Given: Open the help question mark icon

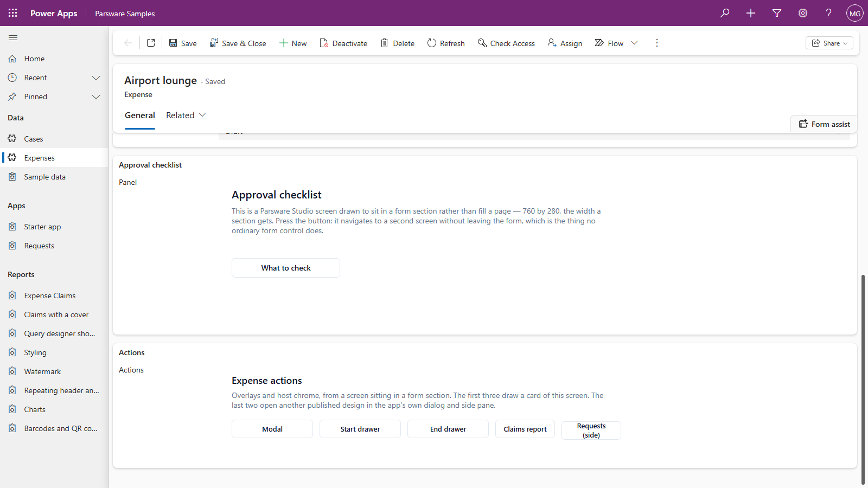Looking at the screenshot, I should 828,13.
